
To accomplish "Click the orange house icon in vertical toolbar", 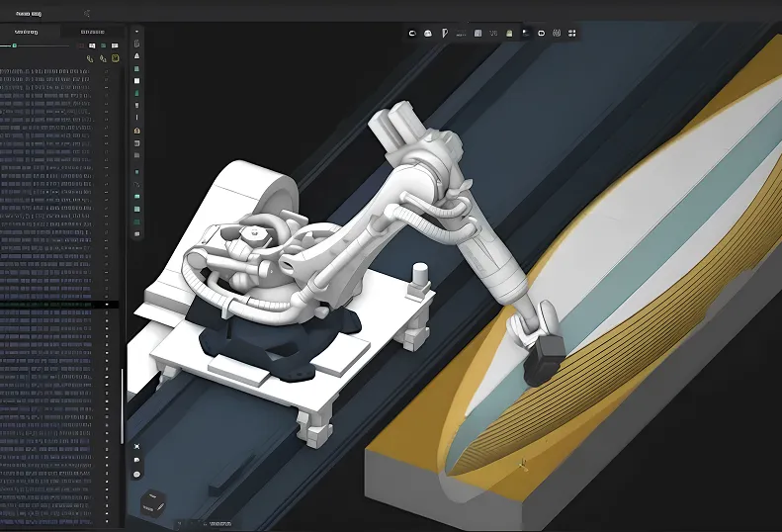I will click(136, 131).
